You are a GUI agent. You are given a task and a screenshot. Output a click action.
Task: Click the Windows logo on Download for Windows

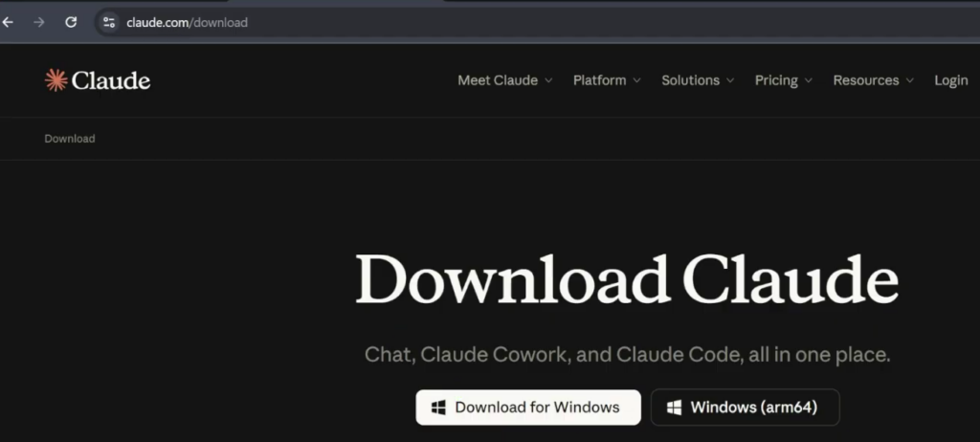[x=438, y=408]
